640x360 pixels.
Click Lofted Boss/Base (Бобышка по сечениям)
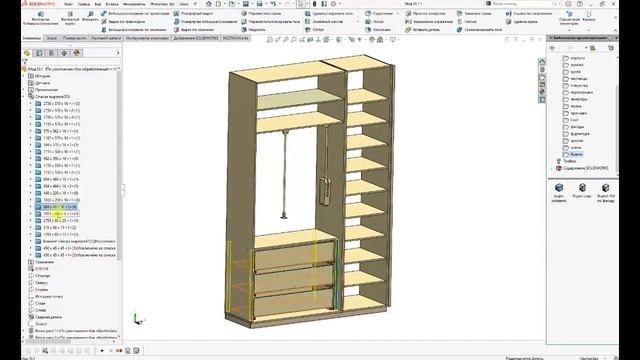pos(134,30)
